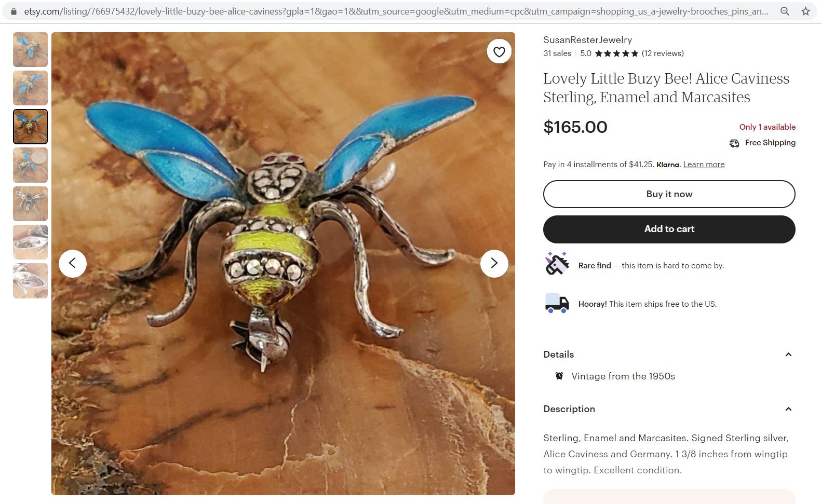Click Buy it now
The image size is (821, 504).
click(669, 194)
